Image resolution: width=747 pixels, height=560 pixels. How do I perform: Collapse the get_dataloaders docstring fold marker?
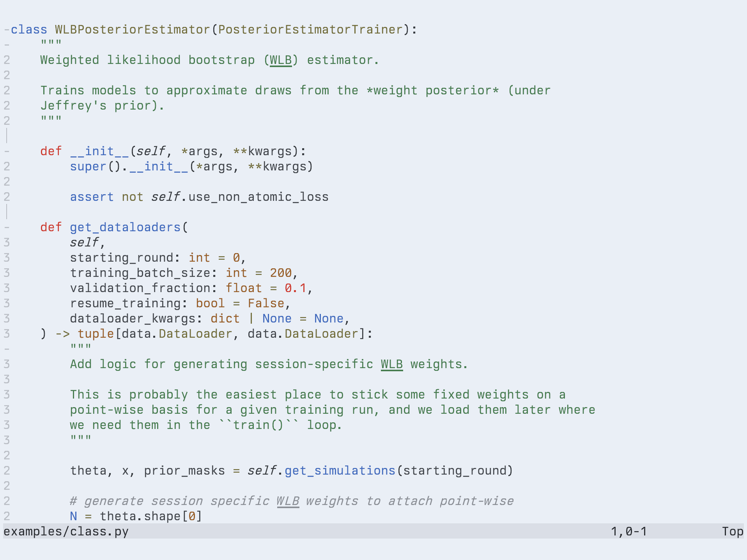click(x=7, y=349)
